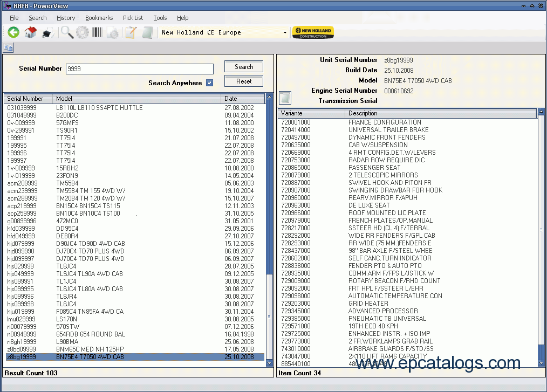
Task: Sort results by Date column header
Action: pyautogui.click(x=243, y=99)
